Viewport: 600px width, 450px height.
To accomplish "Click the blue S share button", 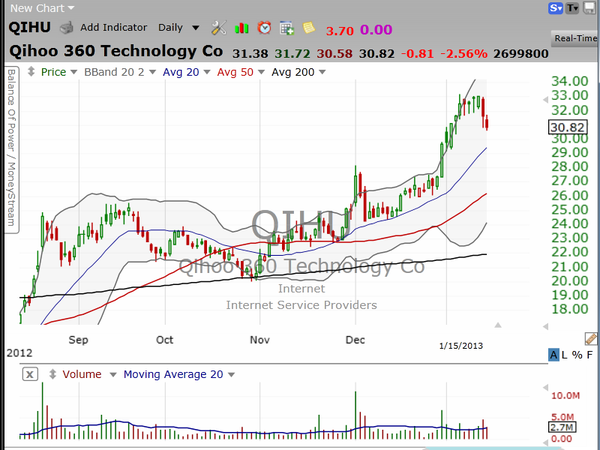I will (x=555, y=8).
